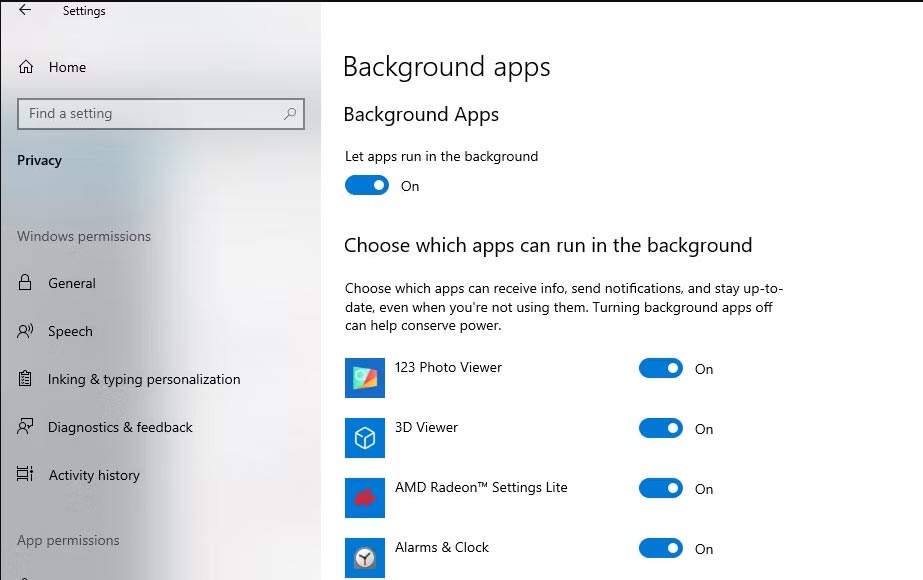Viewport: 923px width, 580px height.
Task: Click the back arrow in Settings
Action: click(x=25, y=11)
